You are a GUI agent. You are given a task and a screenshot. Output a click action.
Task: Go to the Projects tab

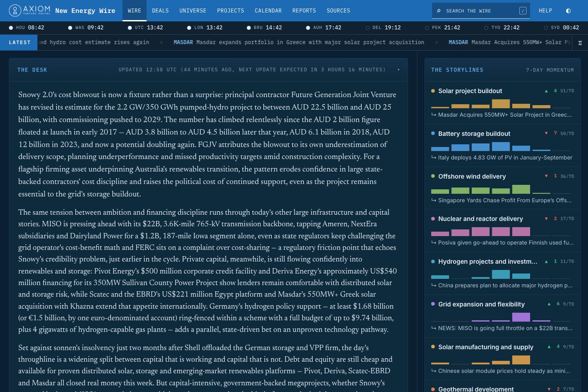(230, 11)
